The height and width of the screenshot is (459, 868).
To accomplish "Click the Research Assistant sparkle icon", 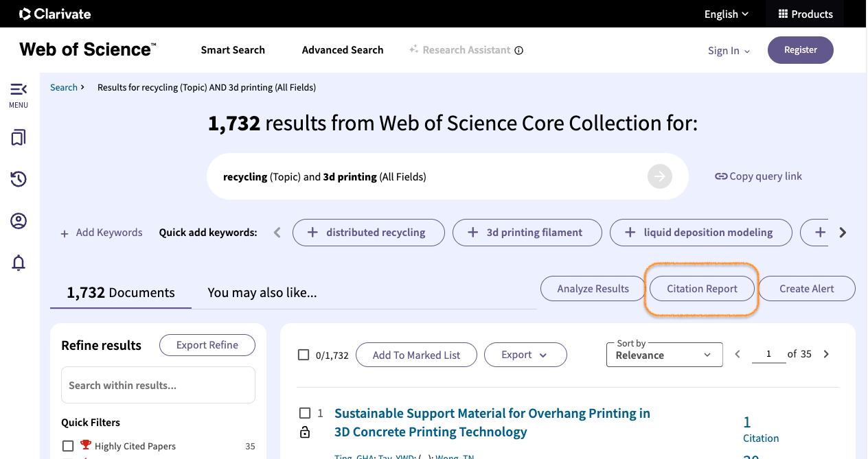I will 413,49.
